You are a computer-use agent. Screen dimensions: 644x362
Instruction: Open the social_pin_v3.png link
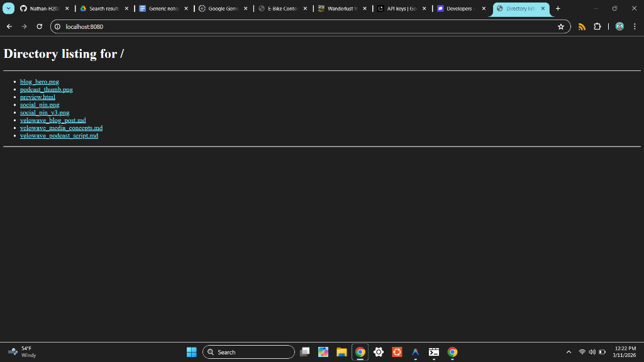coord(45,112)
